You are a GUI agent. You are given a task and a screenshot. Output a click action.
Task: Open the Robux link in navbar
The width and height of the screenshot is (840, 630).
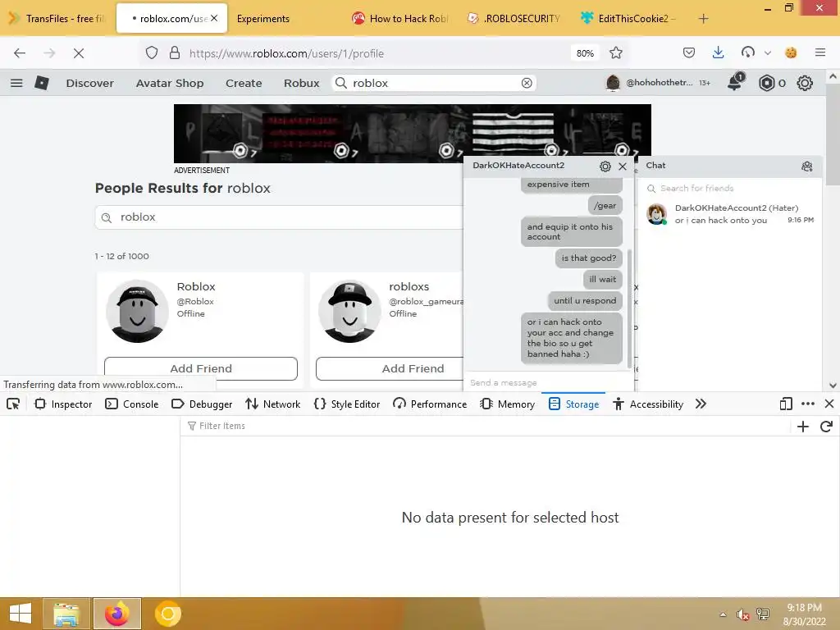pos(302,83)
